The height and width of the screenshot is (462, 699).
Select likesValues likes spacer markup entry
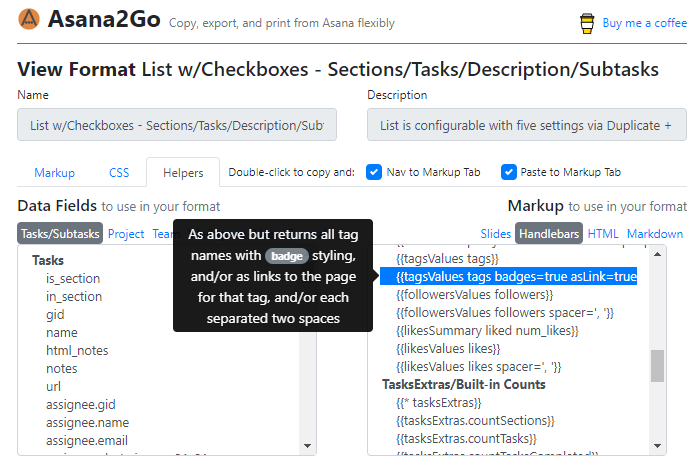pyautogui.click(x=479, y=367)
